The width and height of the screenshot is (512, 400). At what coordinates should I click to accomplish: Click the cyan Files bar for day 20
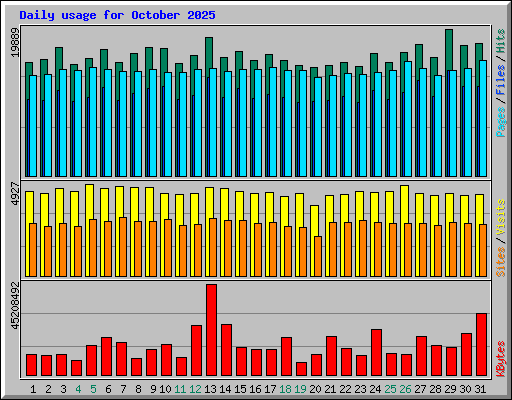coord(318,127)
